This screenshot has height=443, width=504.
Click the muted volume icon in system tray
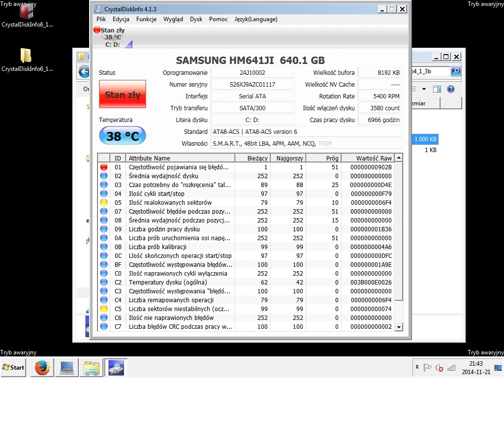439,368
